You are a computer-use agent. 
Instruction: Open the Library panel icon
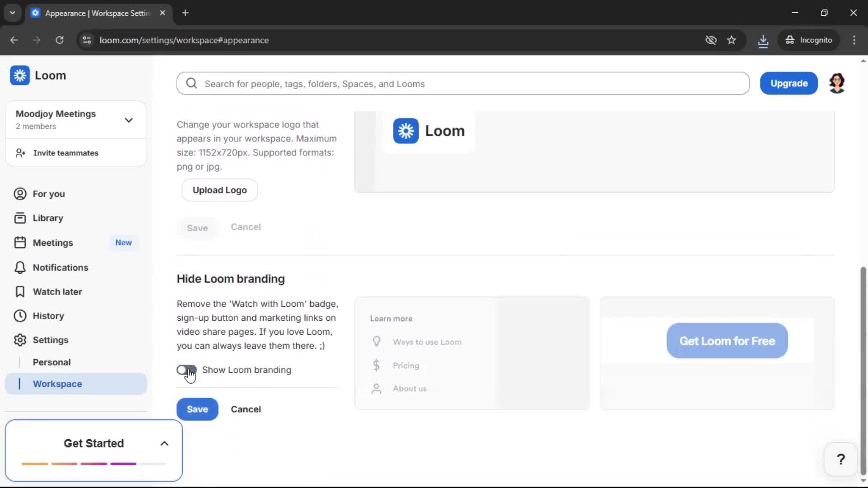pyautogui.click(x=19, y=217)
